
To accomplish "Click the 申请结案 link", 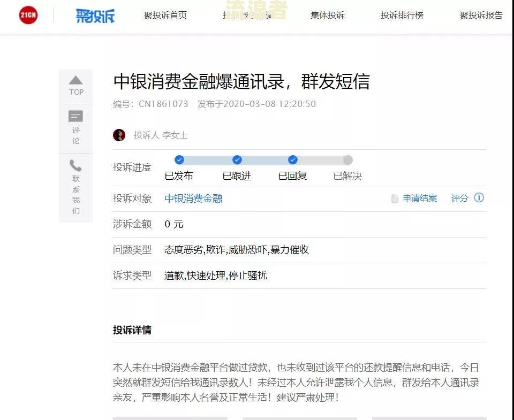I will tap(420, 198).
